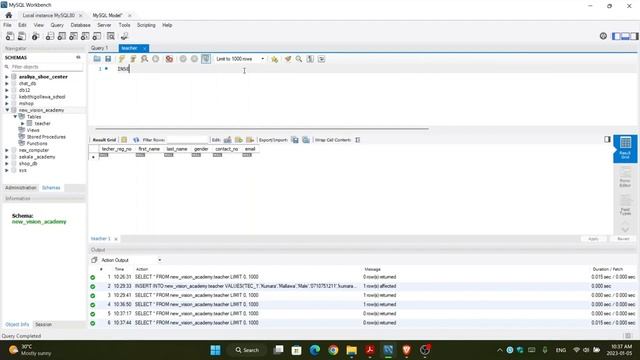Open the Form Editor side panel
The width and height of the screenshot is (640, 360).
pyautogui.click(x=625, y=177)
